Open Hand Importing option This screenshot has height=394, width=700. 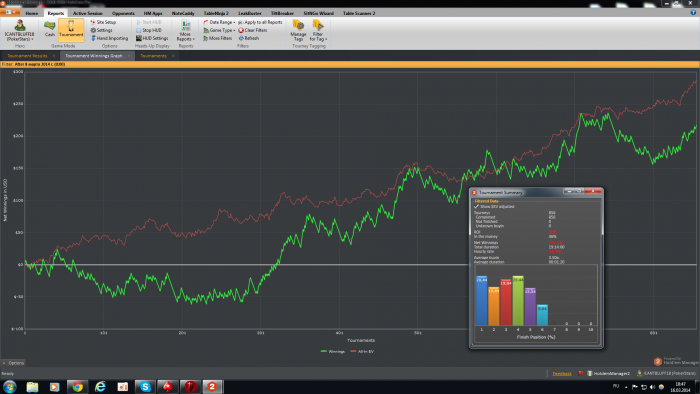click(x=109, y=38)
